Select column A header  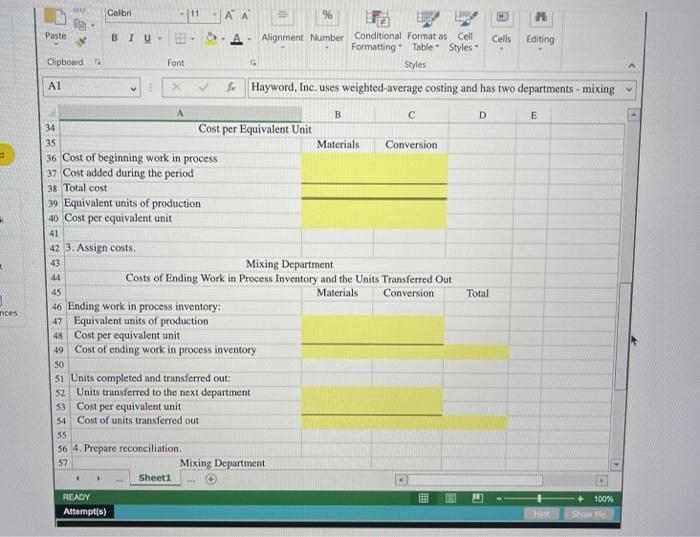click(x=180, y=113)
